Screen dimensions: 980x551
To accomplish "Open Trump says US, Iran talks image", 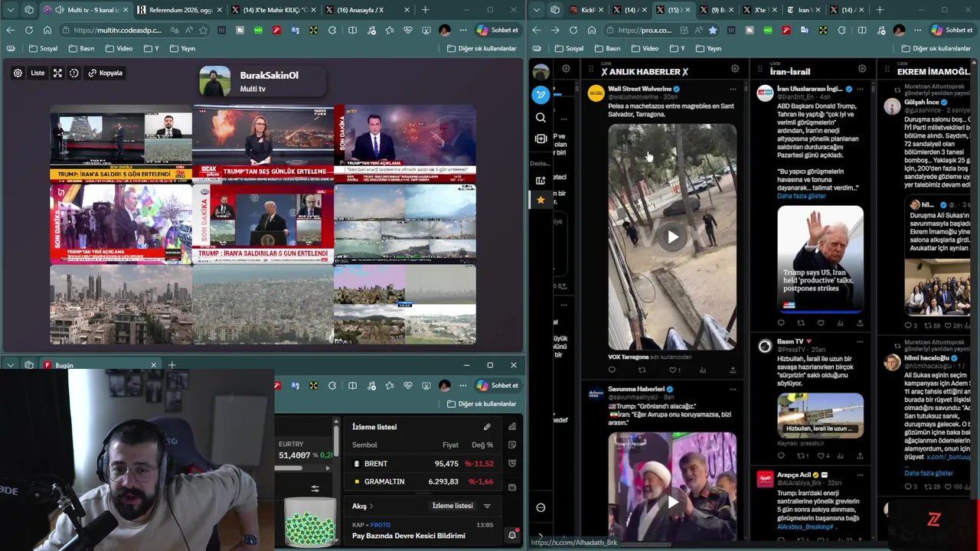I will [x=820, y=259].
